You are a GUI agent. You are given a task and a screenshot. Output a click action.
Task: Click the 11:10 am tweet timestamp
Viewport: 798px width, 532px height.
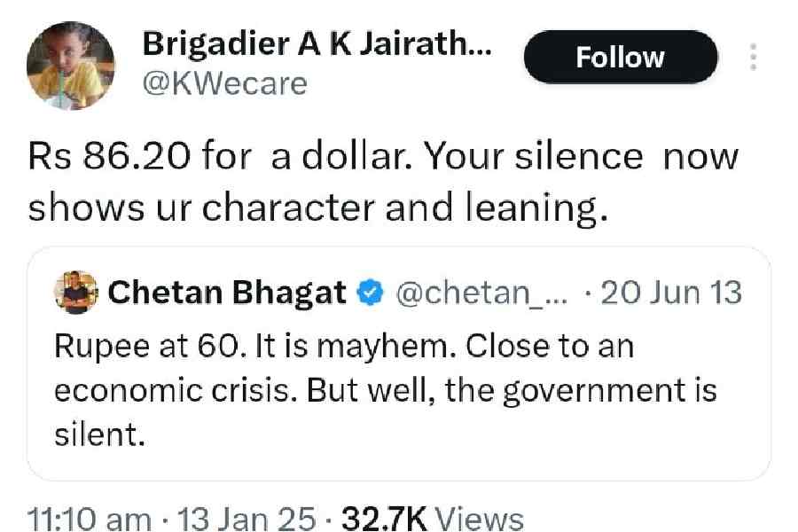coord(88,518)
